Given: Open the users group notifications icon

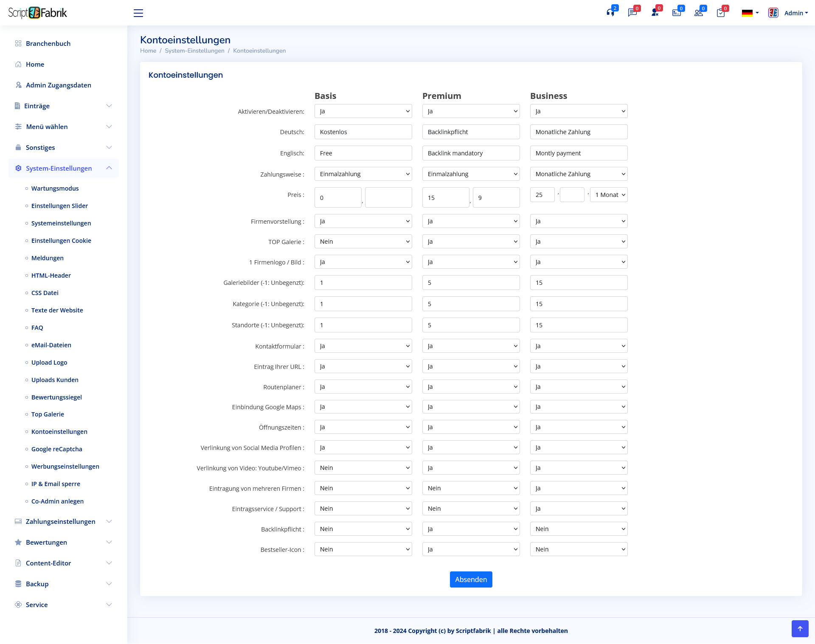Looking at the screenshot, I should (x=699, y=13).
